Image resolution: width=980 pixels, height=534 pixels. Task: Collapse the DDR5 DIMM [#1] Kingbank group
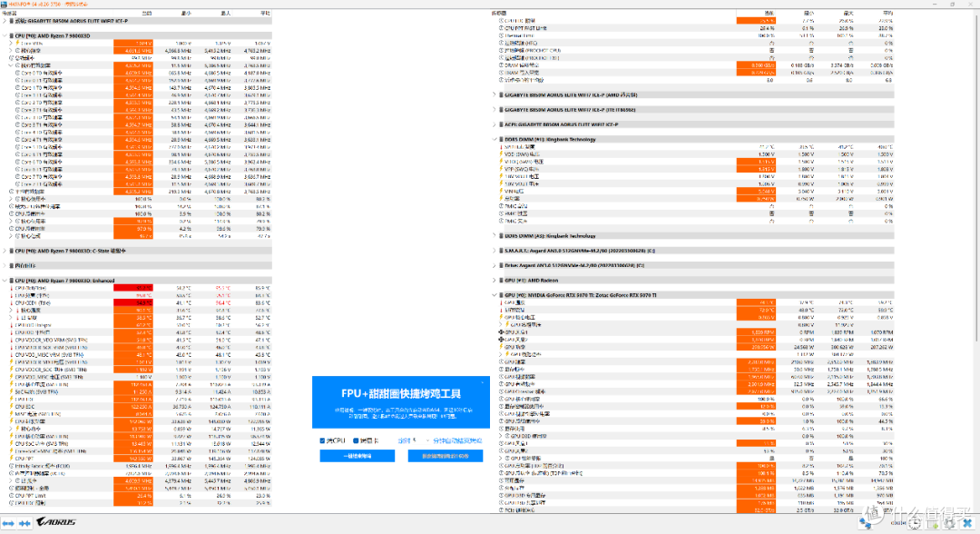tap(495, 140)
